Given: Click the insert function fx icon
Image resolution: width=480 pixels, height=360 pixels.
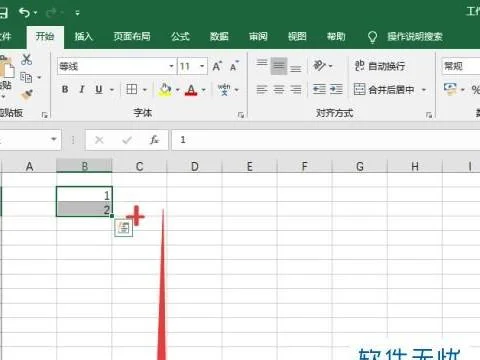Looking at the screenshot, I should [x=154, y=140].
